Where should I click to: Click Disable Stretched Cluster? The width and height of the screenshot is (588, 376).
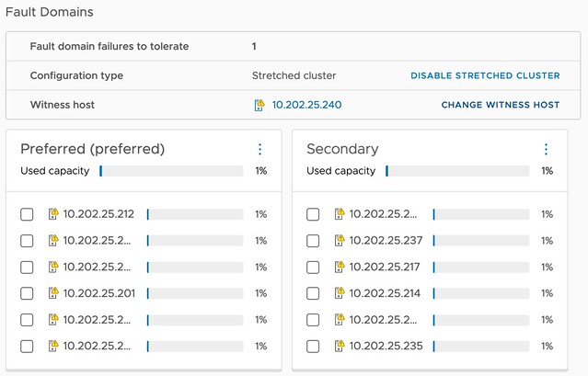[484, 75]
